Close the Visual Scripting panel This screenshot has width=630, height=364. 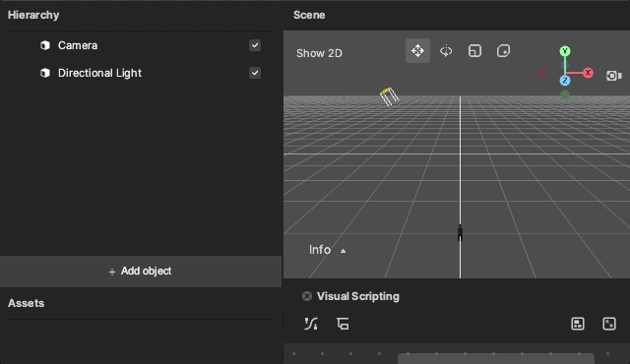tap(307, 296)
